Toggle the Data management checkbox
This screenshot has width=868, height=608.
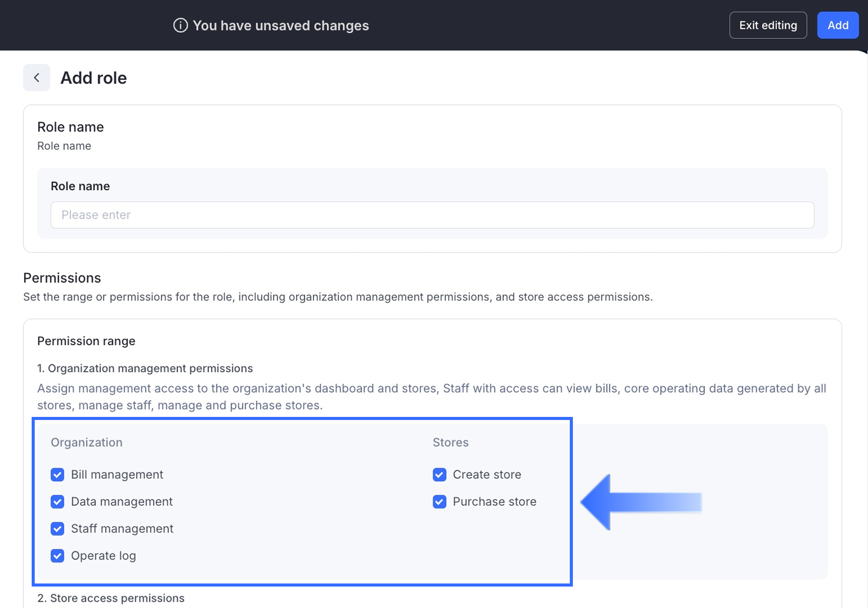pyautogui.click(x=58, y=502)
